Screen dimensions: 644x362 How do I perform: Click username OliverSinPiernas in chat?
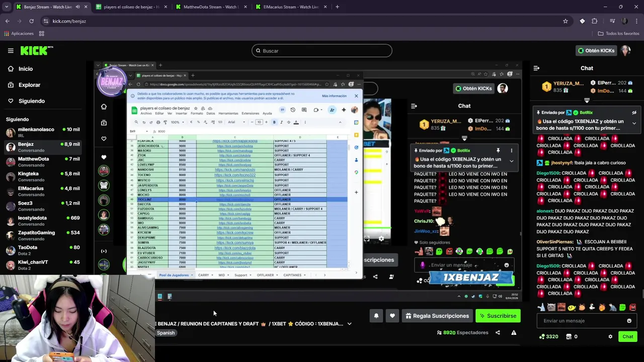554,242
